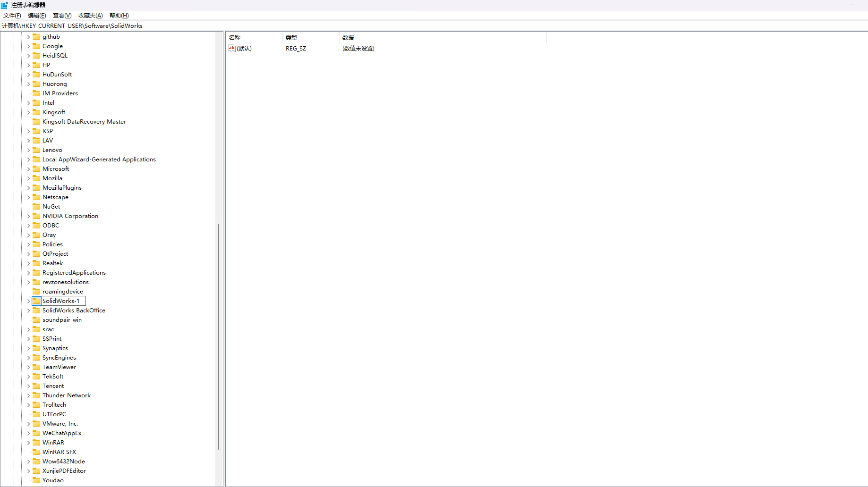Screen dimensions: 868x487
Task: Click the Mozilla folder icon
Action: (36, 178)
